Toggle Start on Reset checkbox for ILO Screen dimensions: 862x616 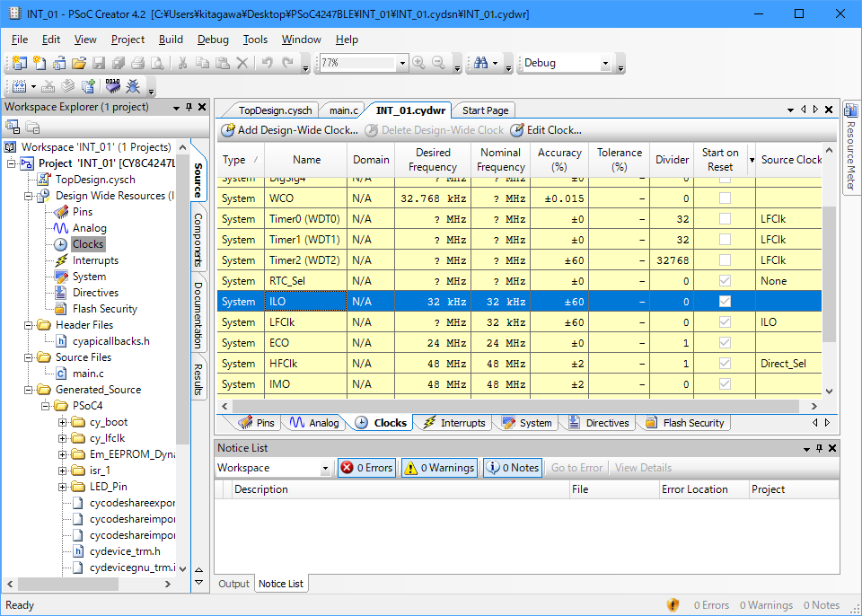coord(725,302)
